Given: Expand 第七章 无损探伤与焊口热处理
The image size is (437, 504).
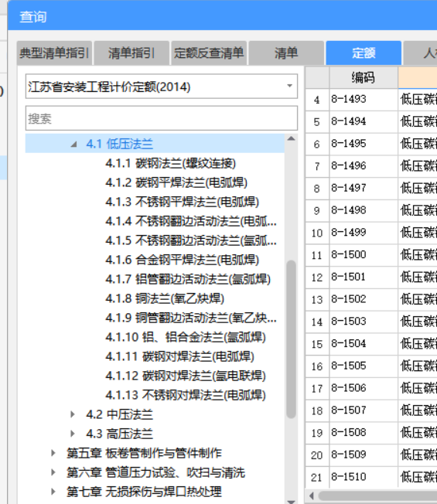Looking at the screenshot, I should [53, 492].
